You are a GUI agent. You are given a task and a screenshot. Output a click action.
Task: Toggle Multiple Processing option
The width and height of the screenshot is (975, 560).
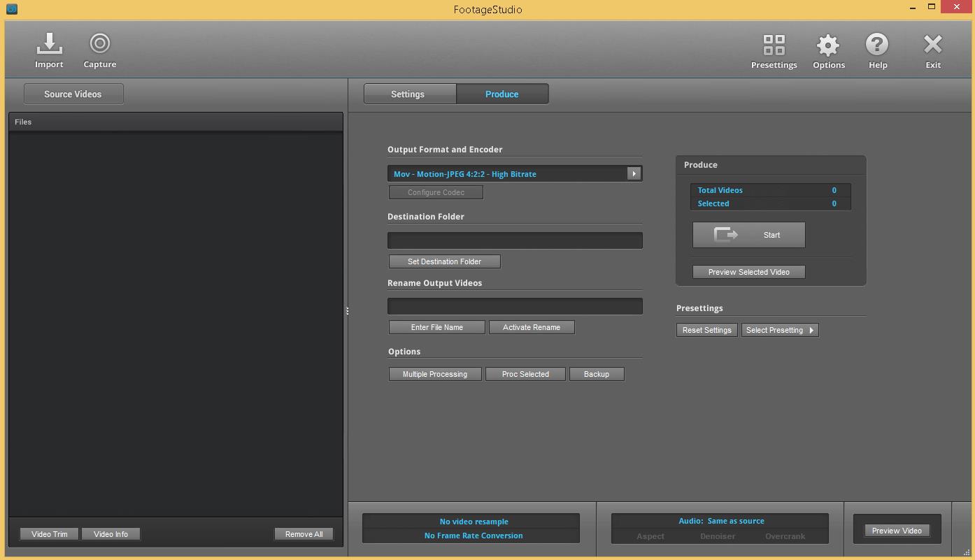tap(435, 374)
